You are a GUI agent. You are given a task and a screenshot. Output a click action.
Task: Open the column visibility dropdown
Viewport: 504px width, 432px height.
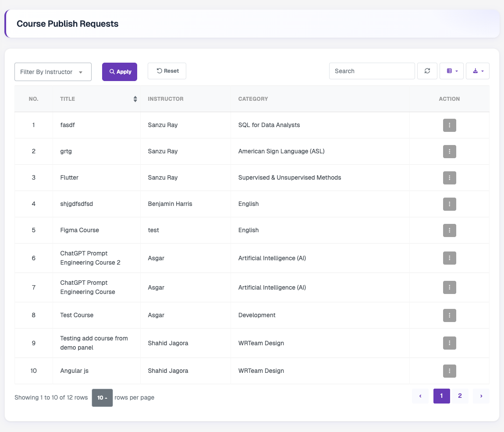(451, 71)
